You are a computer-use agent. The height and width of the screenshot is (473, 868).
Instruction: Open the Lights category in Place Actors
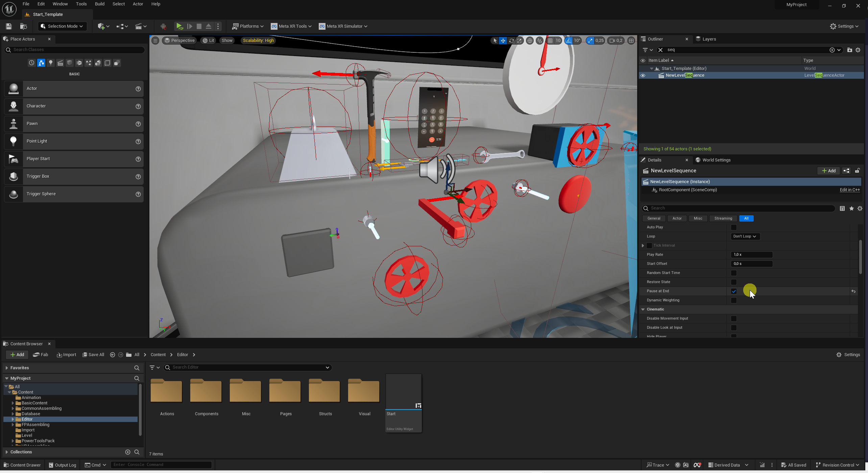click(x=51, y=63)
